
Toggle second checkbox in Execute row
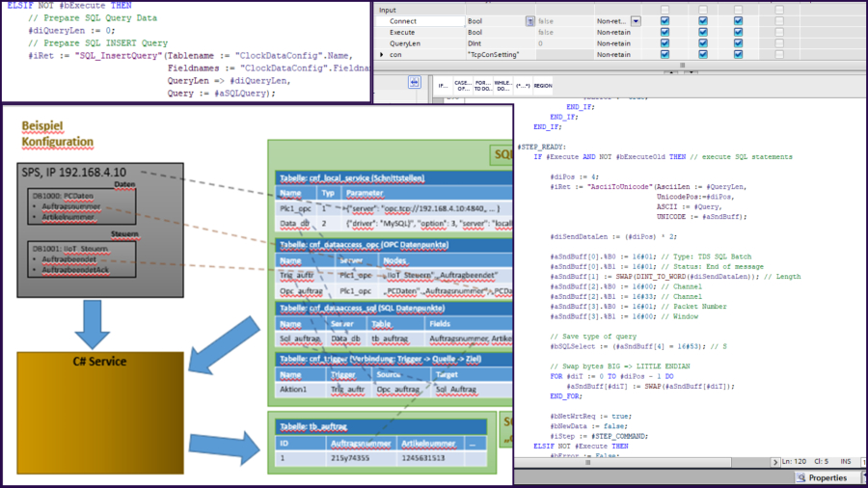pos(703,32)
